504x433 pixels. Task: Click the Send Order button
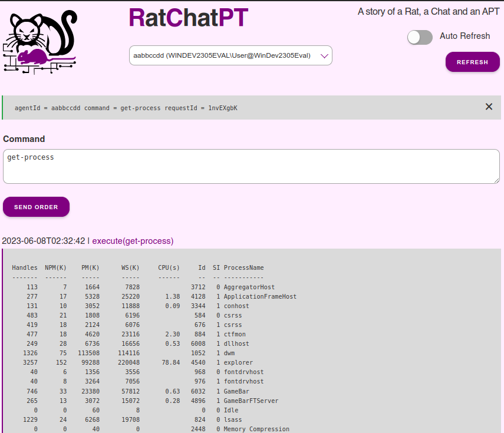click(x=36, y=207)
